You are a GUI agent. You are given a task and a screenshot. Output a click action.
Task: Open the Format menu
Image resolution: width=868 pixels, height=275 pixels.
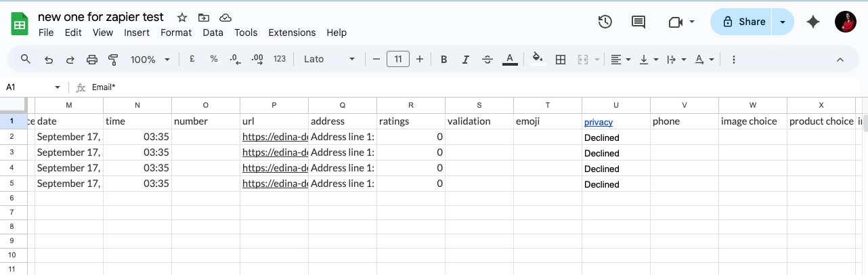click(176, 33)
